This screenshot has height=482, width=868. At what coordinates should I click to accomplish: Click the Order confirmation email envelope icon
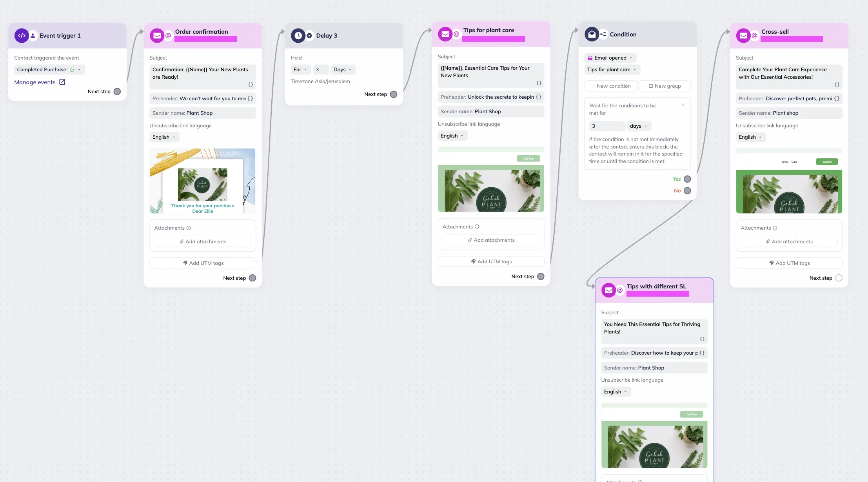(x=157, y=36)
